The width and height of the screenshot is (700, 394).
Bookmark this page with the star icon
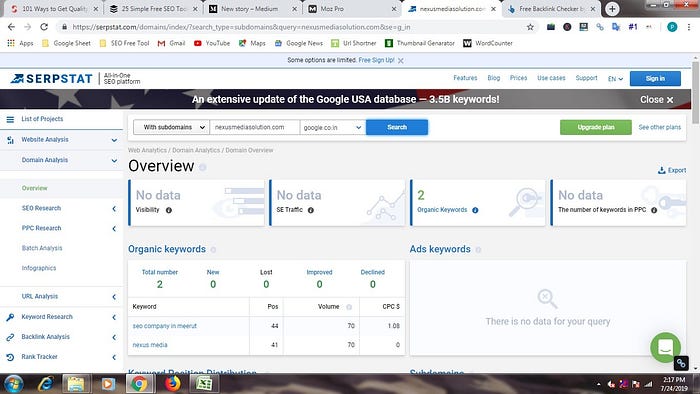click(530, 27)
